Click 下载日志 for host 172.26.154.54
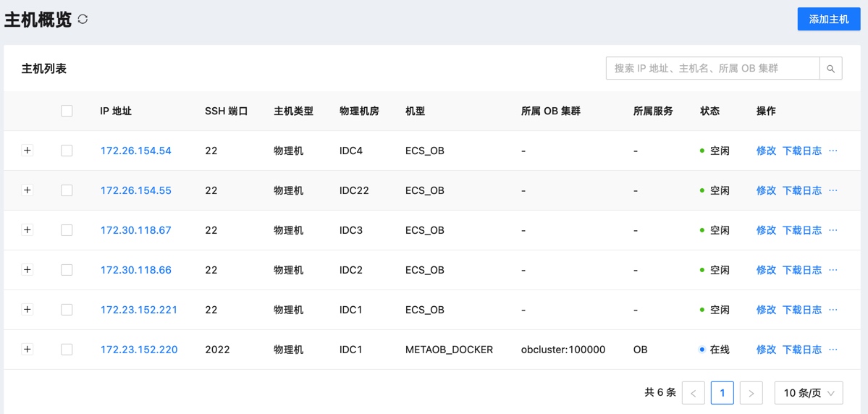Viewport: 868px width, 414px height. [x=801, y=151]
